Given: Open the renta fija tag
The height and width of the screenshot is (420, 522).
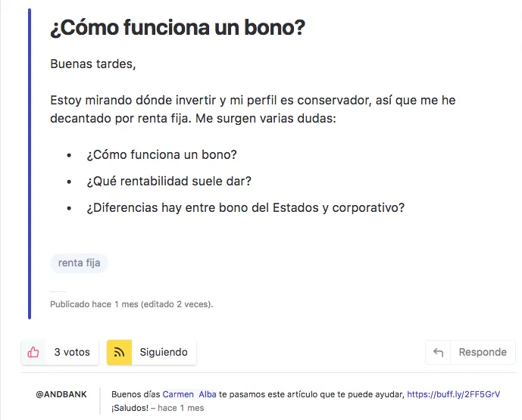Looking at the screenshot, I should tap(80, 263).
